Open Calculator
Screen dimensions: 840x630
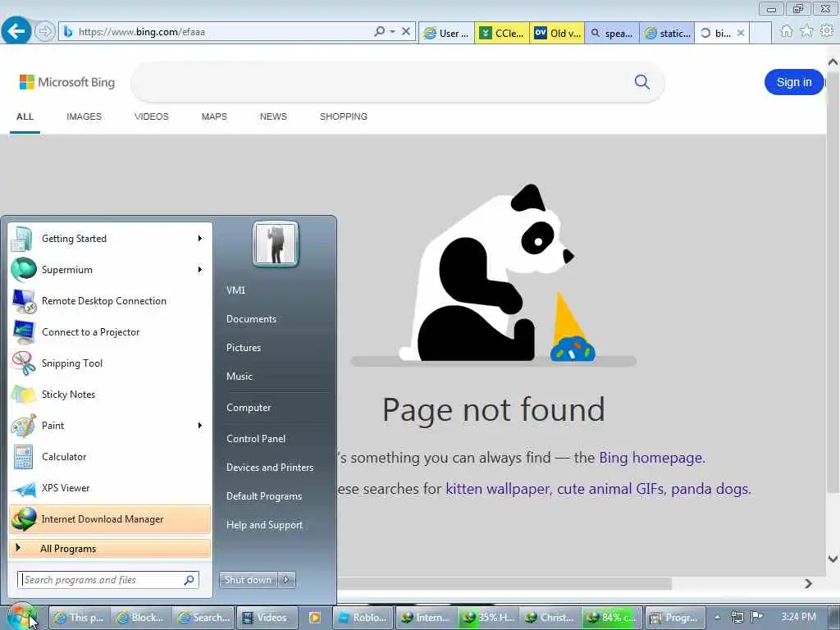110,456
